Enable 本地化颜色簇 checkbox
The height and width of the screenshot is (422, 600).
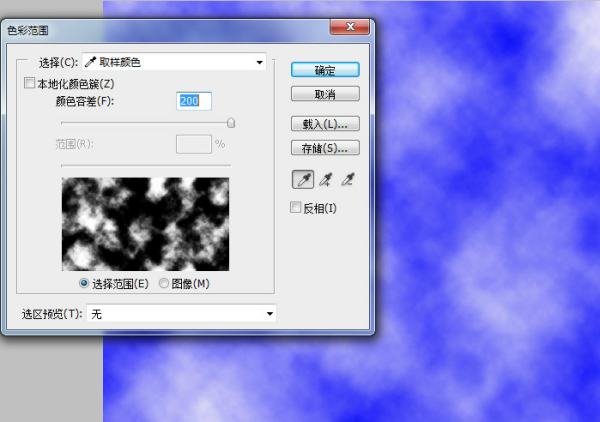(29, 83)
